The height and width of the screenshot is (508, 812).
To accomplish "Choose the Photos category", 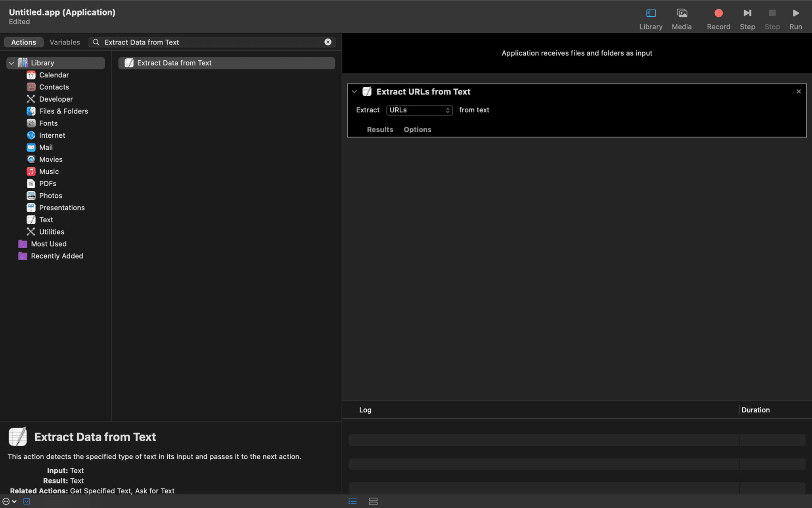I will click(50, 196).
